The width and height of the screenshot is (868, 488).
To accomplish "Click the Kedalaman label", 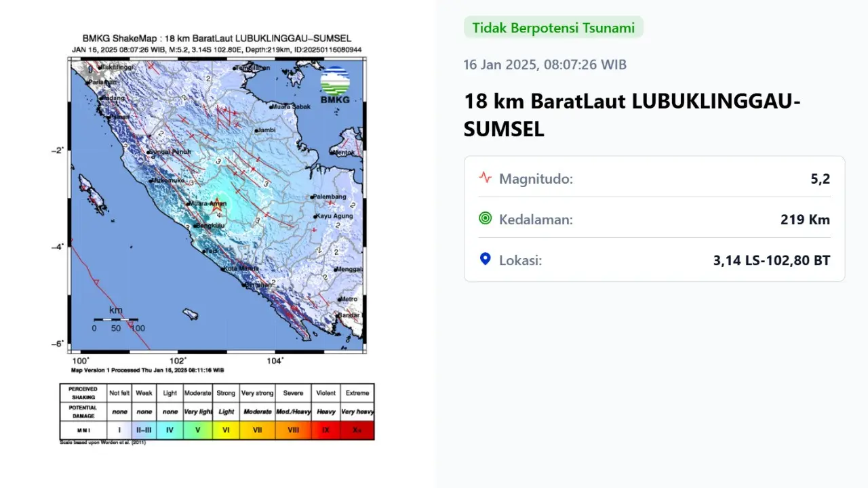I will click(536, 220).
